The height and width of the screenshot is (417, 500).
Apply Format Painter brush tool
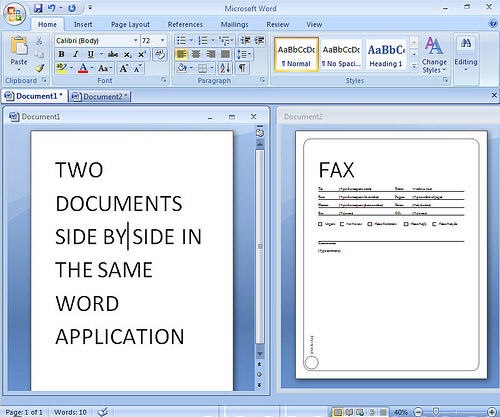pyautogui.click(x=40, y=68)
